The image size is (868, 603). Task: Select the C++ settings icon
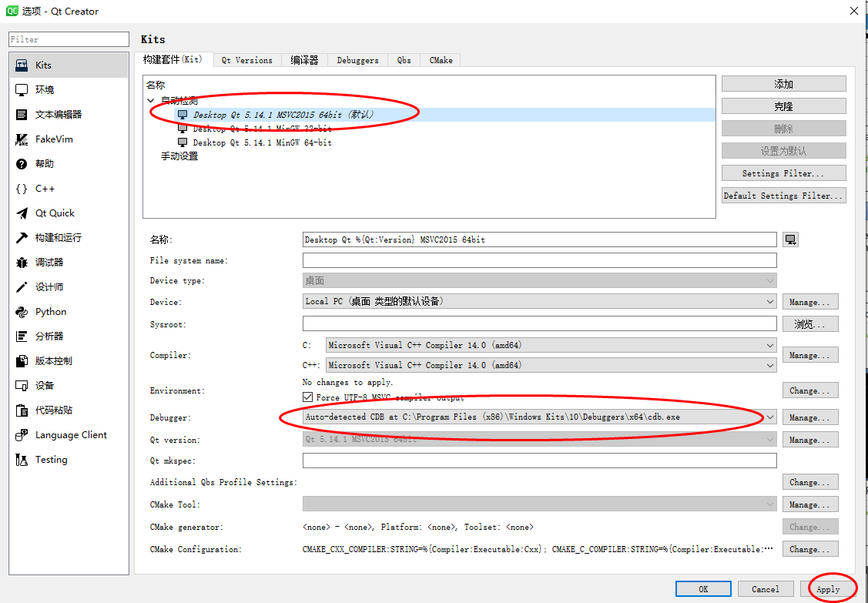(42, 188)
